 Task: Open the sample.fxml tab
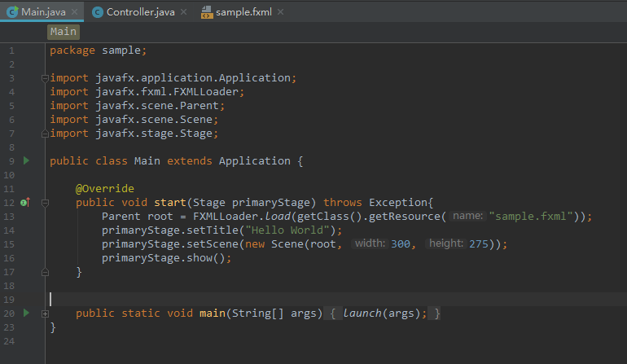(243, 12)
